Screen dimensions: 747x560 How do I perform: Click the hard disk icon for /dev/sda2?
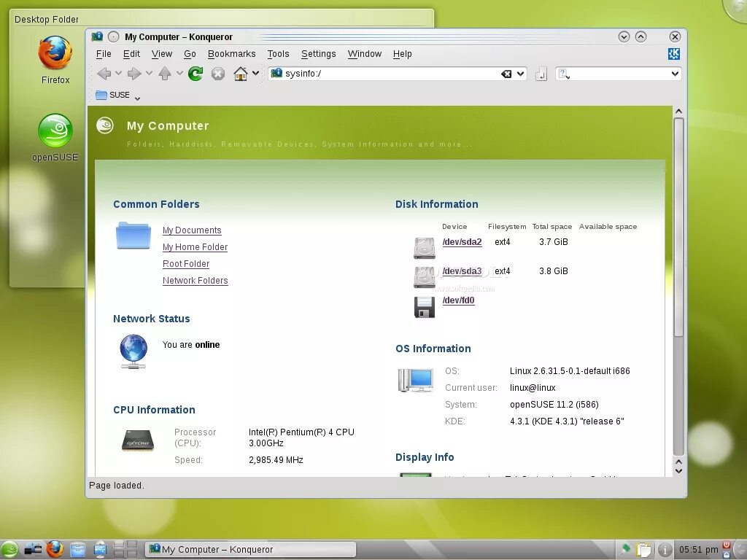pyautogui.click(x=424, y=248)
